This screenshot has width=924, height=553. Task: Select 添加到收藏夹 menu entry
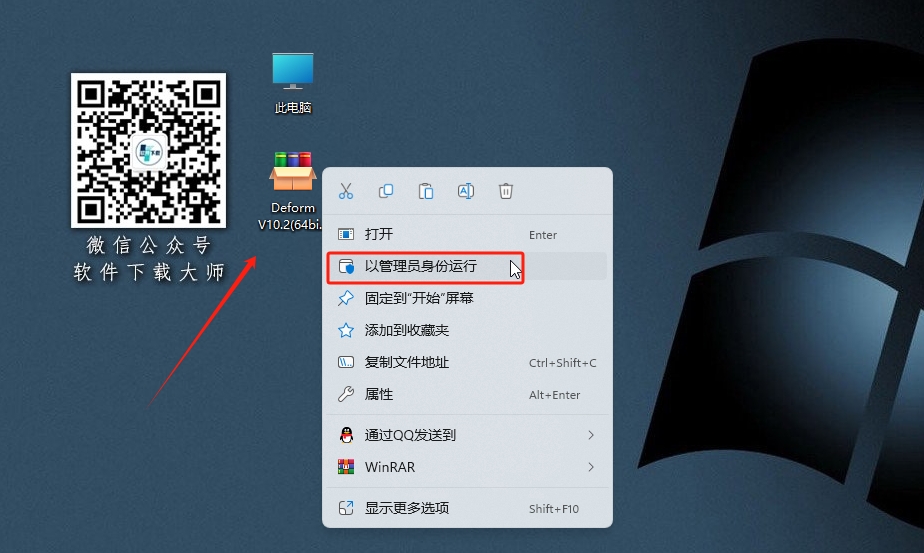(x=467, y=330)
